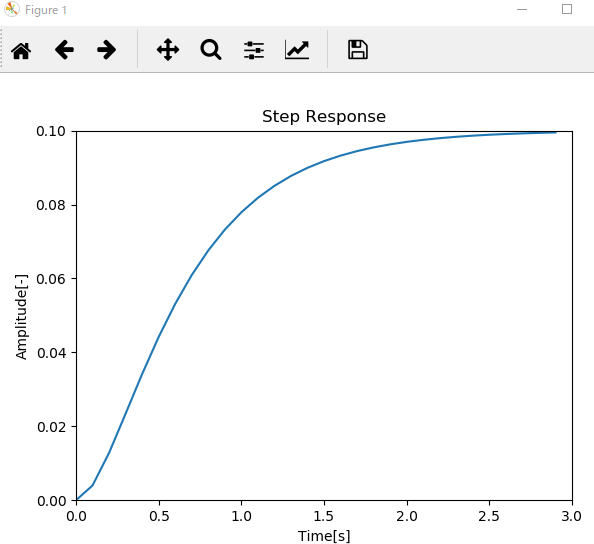
Task: Click the 'Time[s]' x-axis label
Action: pyautogui.click(x=324, y=536)
